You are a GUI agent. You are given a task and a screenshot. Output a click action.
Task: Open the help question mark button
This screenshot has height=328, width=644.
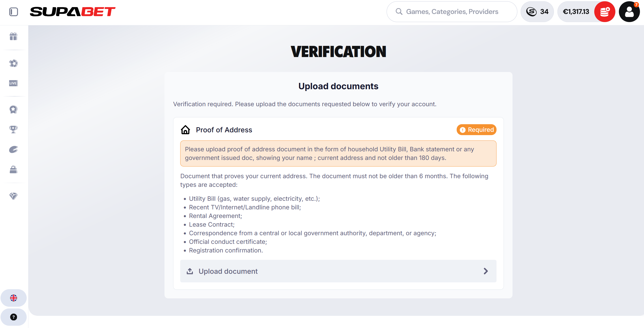(13, 317)
